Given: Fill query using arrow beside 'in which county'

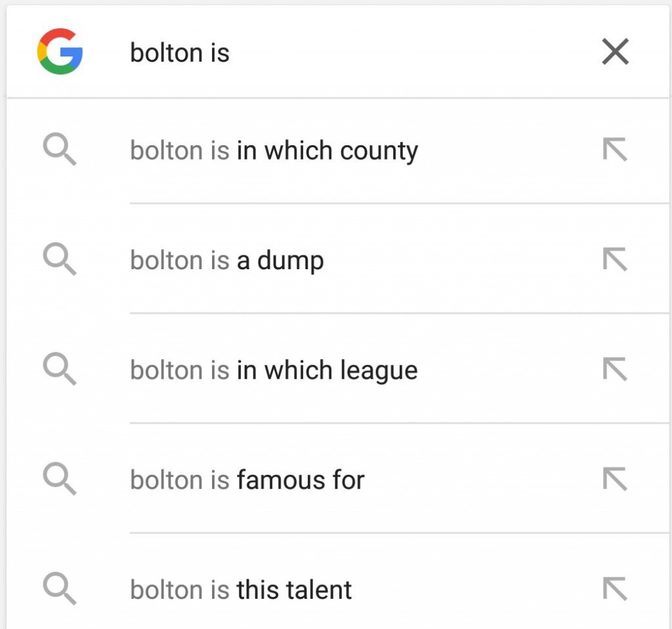Looking at the screenshot, I should (615, 149).
